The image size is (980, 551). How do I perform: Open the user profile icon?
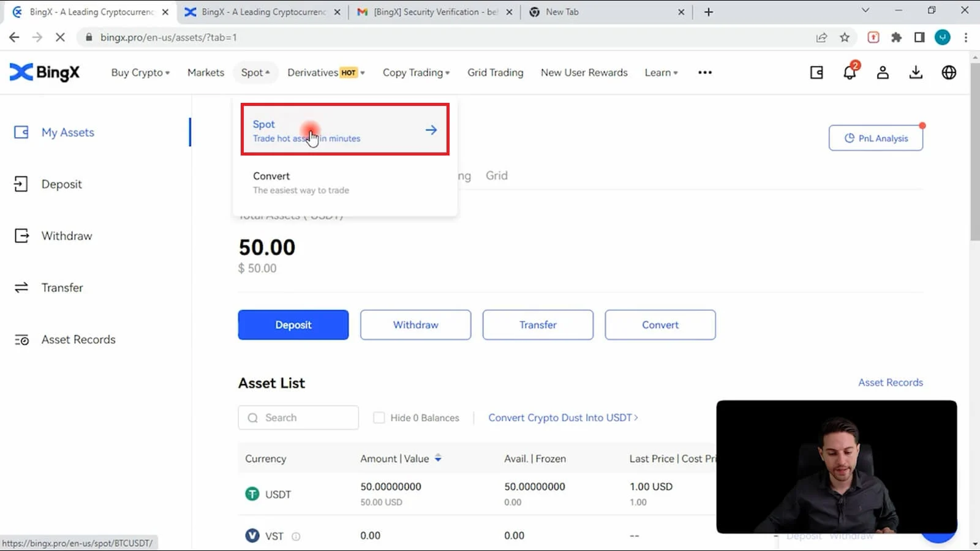[x=883, y=72]
